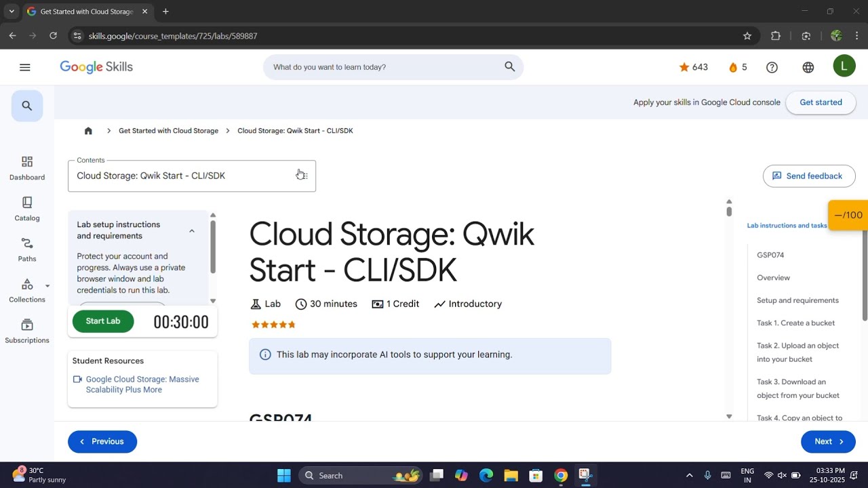This screenshot has width=868, height=488.
Task: Open the hamburger main menu
Action: (25, 67)
